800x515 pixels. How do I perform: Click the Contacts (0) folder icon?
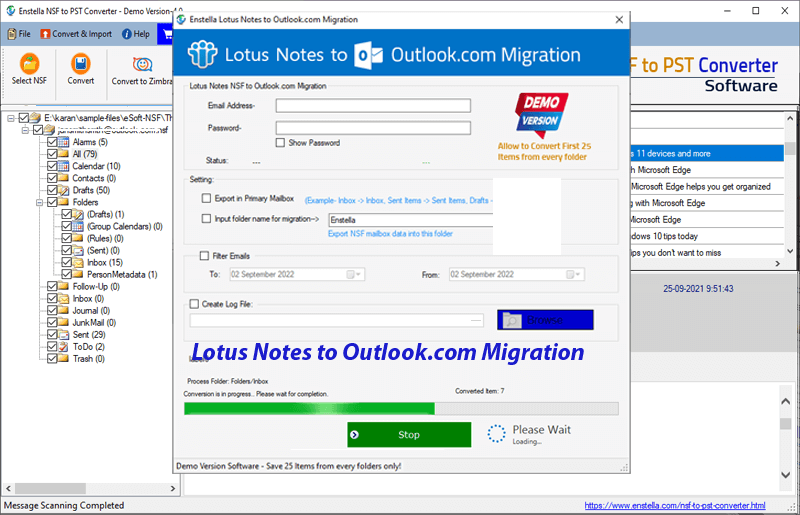(63, 178)
